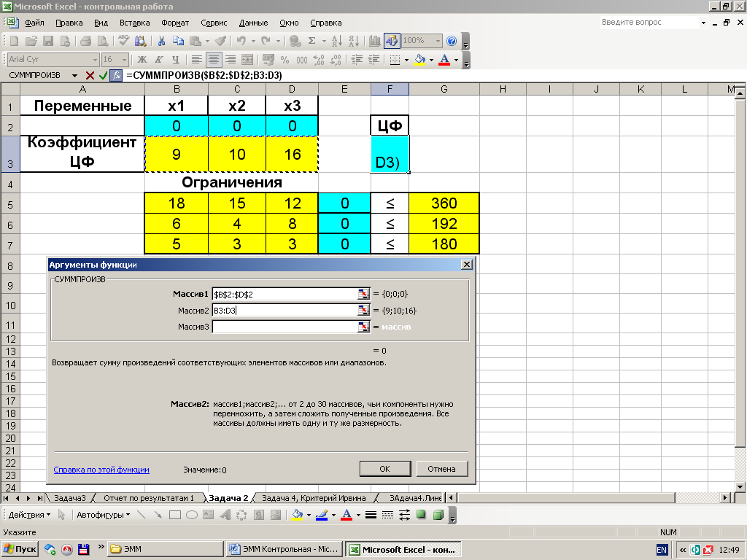This screenshot has height=560, width=747.
Task: Click the Percent style icon
Action: 284,60
